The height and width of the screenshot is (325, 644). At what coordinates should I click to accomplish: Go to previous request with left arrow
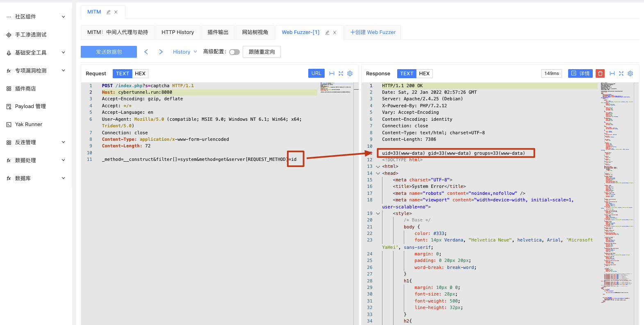coord(146,52)
